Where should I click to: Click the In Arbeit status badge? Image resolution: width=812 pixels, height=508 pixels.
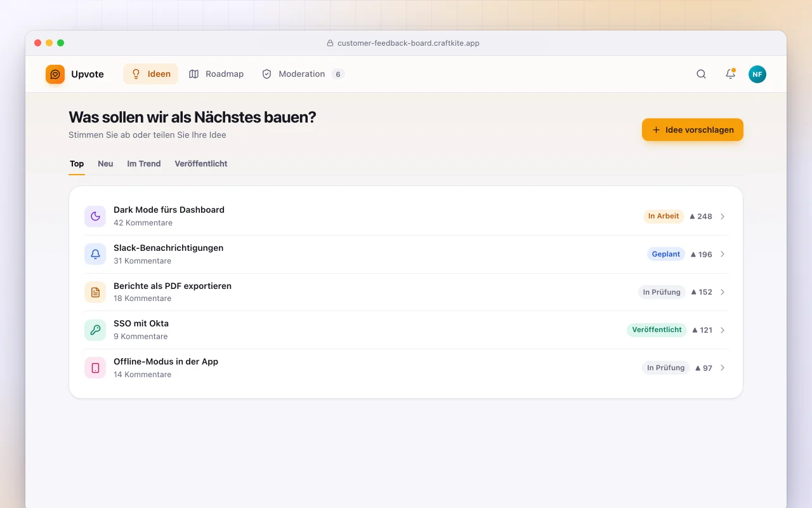[664, 217]
